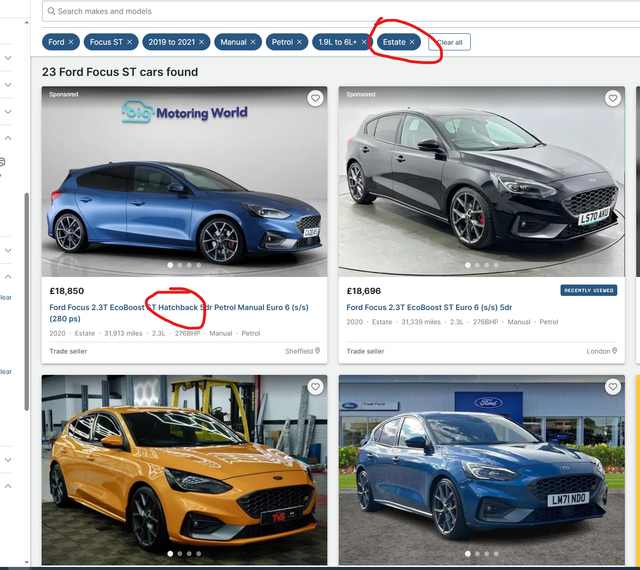Screen dimensions: 640x570
Task: Click the lower Clear link in sidebar
Action: (x=6, y=372)
